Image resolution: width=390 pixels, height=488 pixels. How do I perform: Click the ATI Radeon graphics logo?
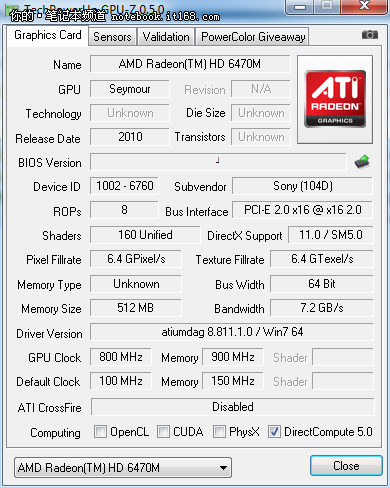tap(335, 99)
